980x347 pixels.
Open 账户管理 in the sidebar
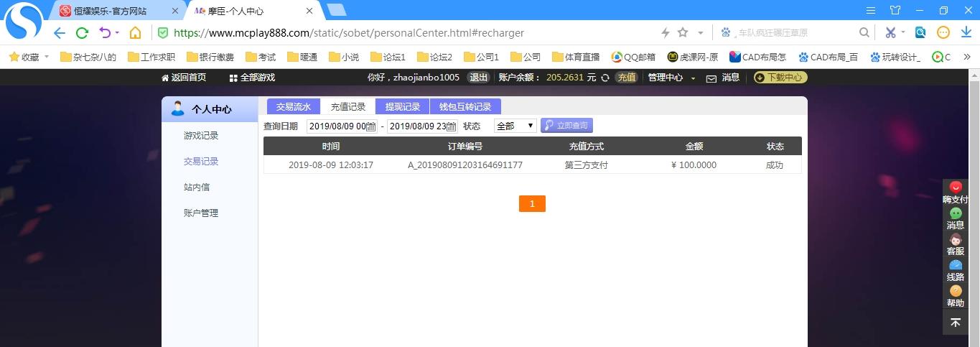(x=201, y=213)
